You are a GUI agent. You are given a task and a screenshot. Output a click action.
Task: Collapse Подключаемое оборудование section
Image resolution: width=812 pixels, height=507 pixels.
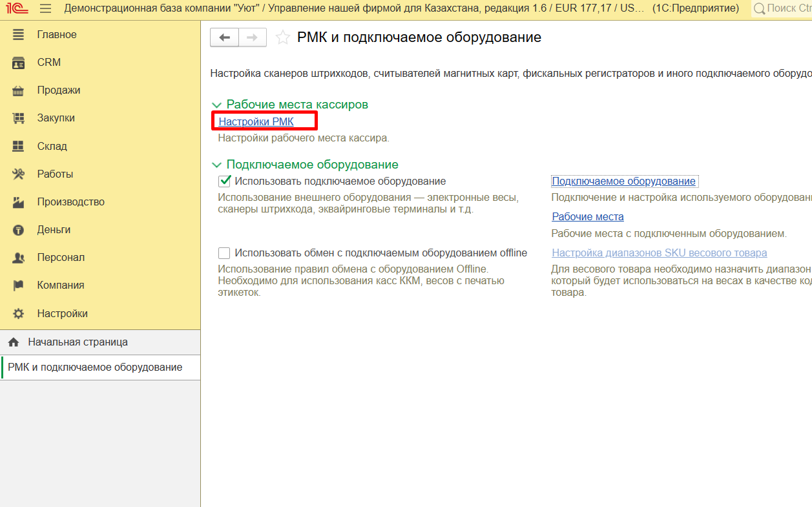click(216, 165)
